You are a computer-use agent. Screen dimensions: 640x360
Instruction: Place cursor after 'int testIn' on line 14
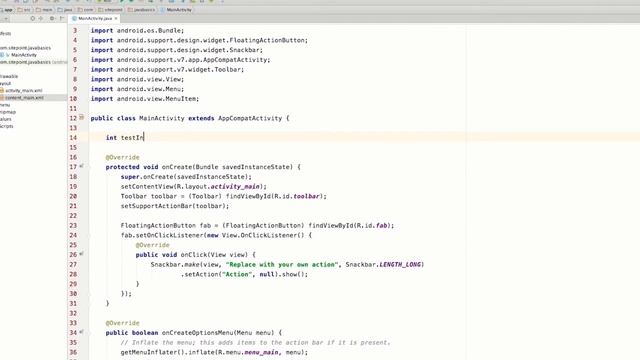pyautogui.click(x=144, y=138)
